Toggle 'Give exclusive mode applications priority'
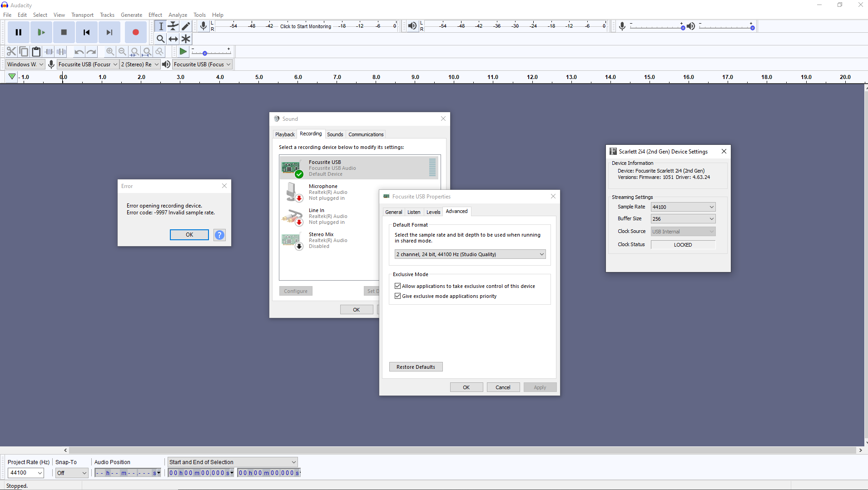 click(x=397, y=296)
